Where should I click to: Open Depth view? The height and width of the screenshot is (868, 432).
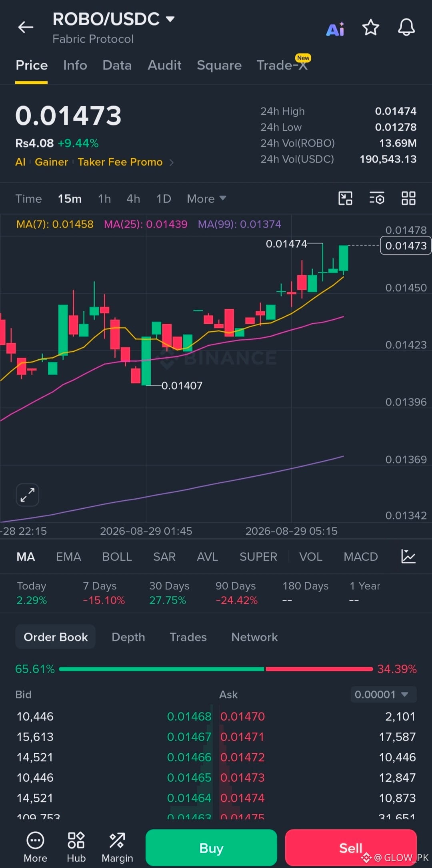point(128,637)
